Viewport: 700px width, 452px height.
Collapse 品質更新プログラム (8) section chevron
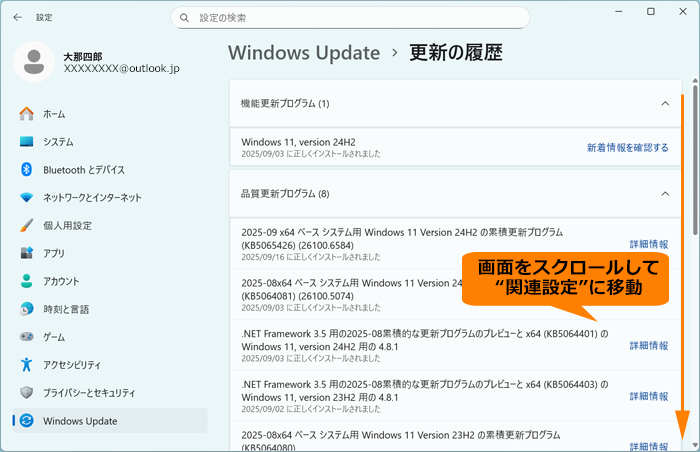tap(665, 194)
